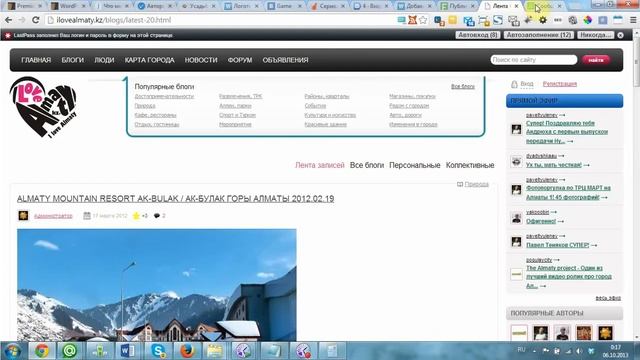Click the red Найти search button
Screen dimensions: 640x360
click(596, 60)
